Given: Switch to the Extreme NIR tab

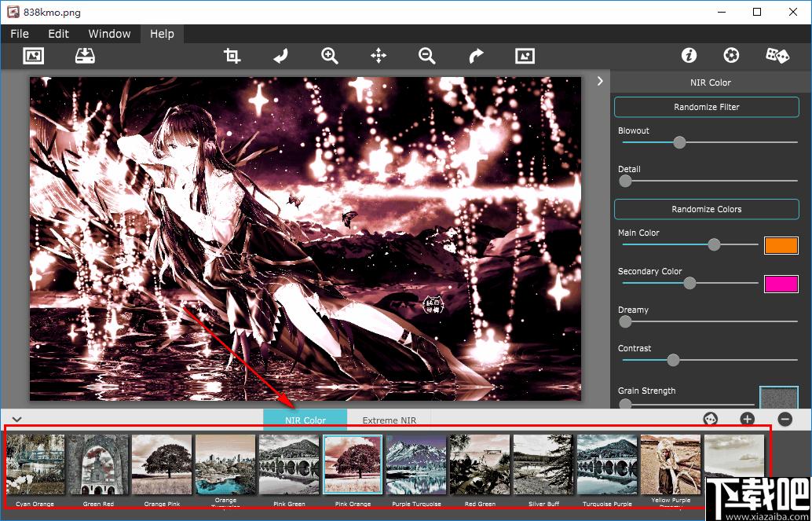Looking at the screenshot, I should tap(389, 420).
